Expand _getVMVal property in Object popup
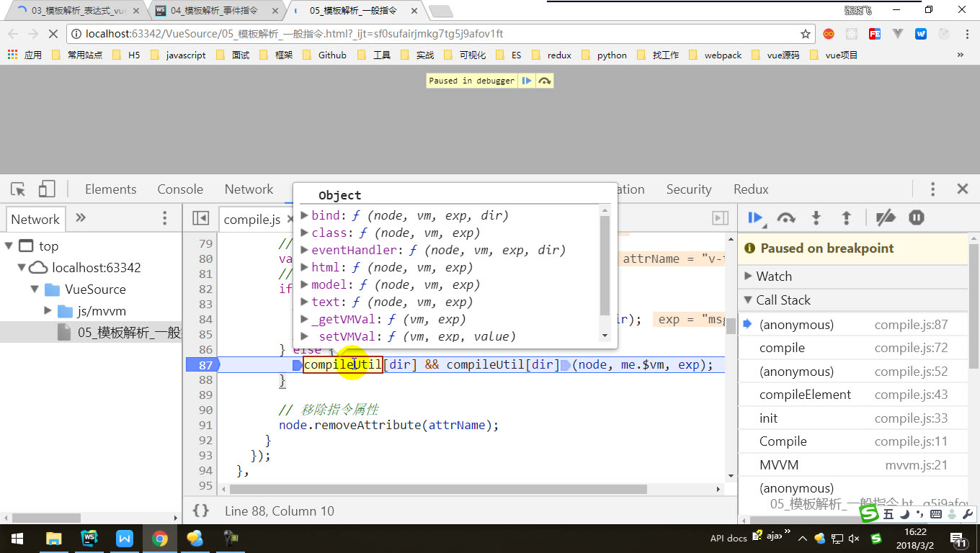This screenshot has height=553, width=980. click(x=305, y=319)
